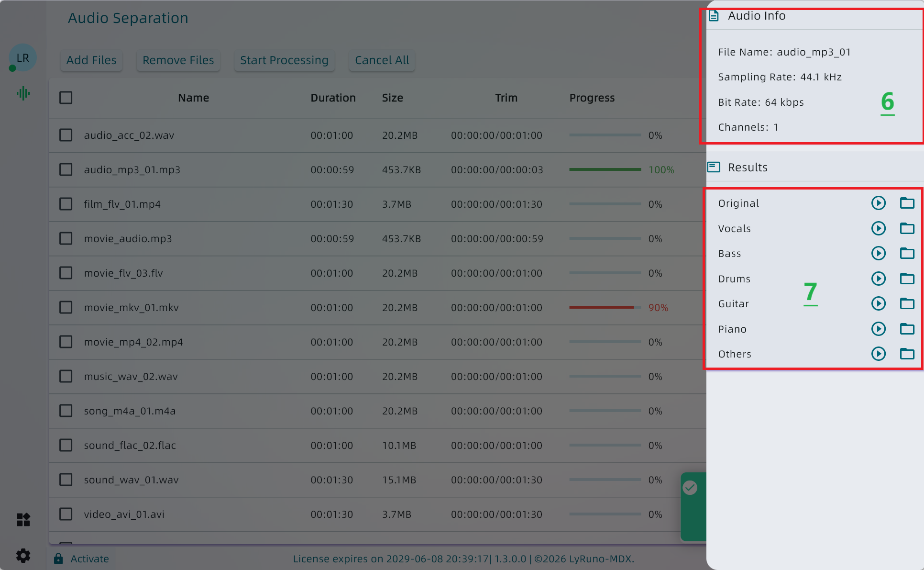Toggle the select-all header checkbox
This screenshot has width=924, height=570.
click(66, 98)
